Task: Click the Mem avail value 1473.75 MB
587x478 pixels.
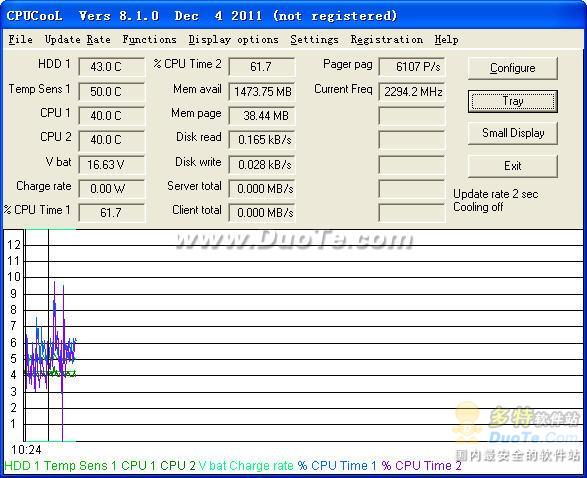Action: click(x=262, y=91)
